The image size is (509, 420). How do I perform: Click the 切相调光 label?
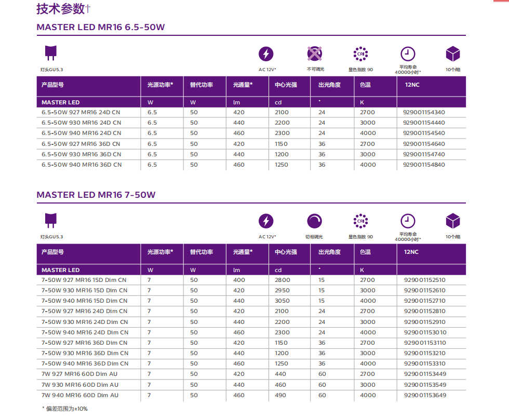click(x=314, y=237)
